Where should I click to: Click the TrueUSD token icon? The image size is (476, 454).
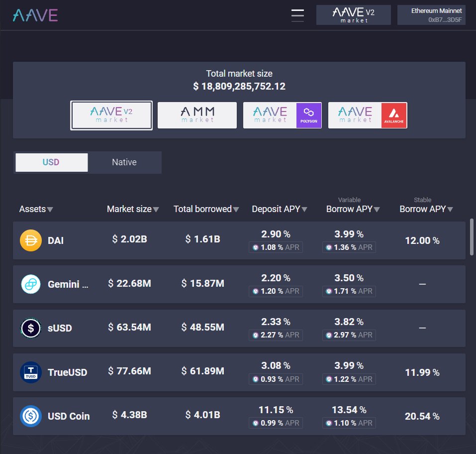coord(31,372)
